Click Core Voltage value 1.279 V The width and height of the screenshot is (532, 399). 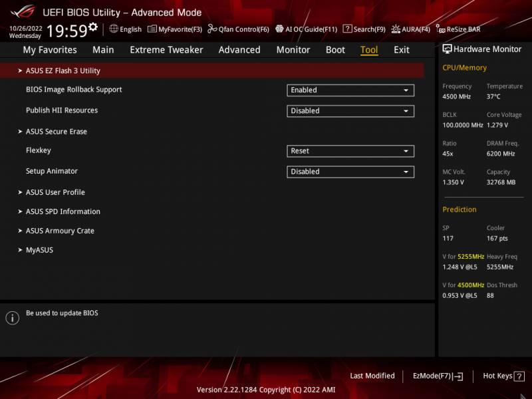(497, 125)
